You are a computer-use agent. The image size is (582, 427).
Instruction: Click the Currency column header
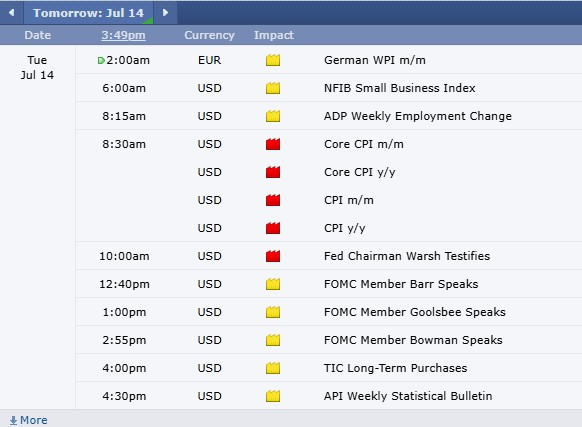pos(209,35)
